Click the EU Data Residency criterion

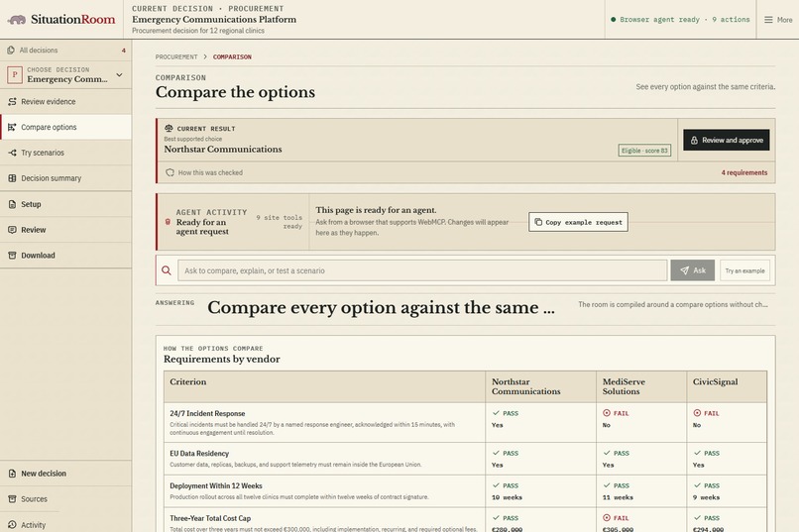[x=199, y=453]
